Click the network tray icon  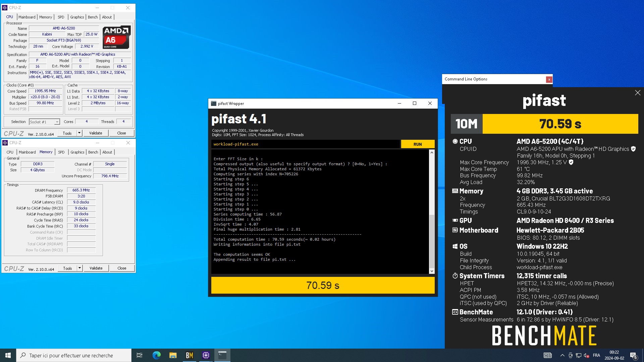579,355
